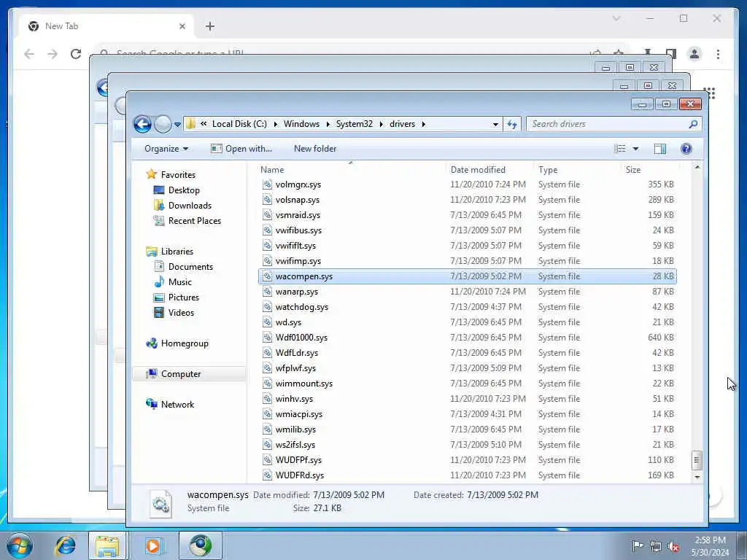The image size is (747, 560).
Task: Click the vwififlt.sys file icon
Action: [267, 246]
